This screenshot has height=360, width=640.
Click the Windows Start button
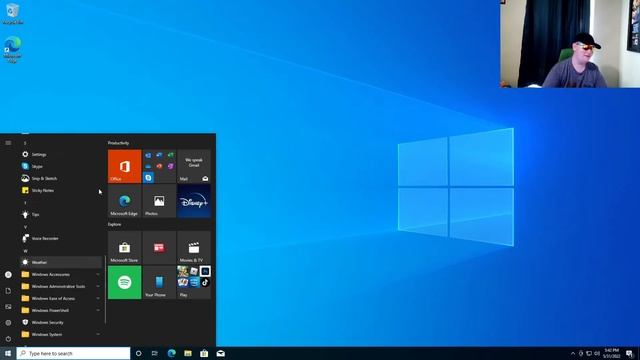click(x=8, y=353)
